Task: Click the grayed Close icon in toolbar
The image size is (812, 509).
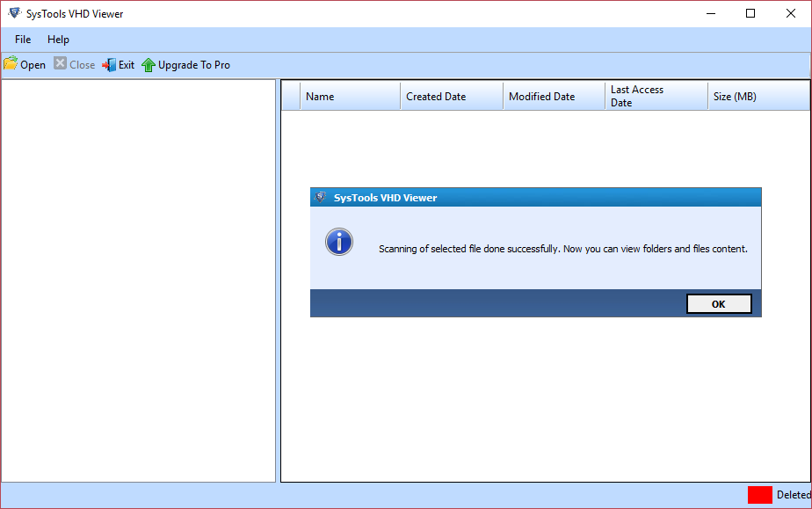Action: (60, 64)
